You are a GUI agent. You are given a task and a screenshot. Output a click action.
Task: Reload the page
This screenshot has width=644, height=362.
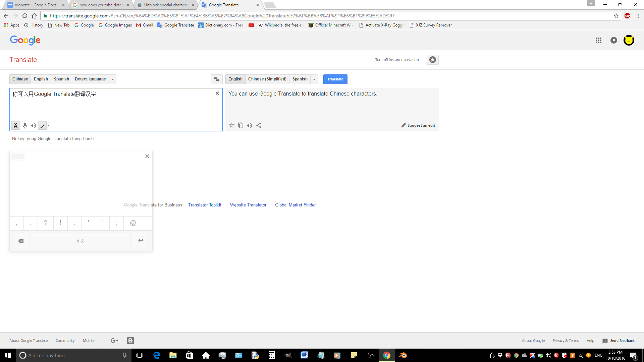pos(25,16)
